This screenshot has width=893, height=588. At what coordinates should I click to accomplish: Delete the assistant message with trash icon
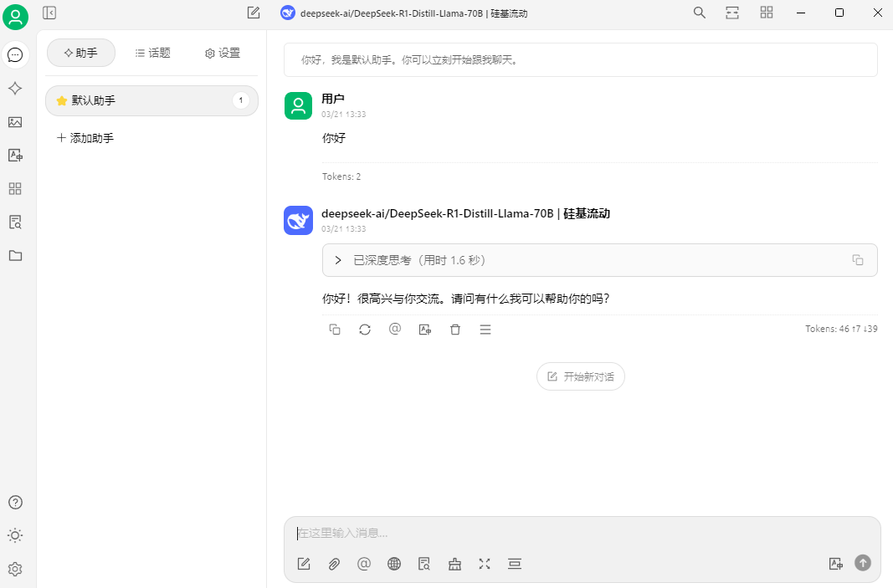point(455,330)
